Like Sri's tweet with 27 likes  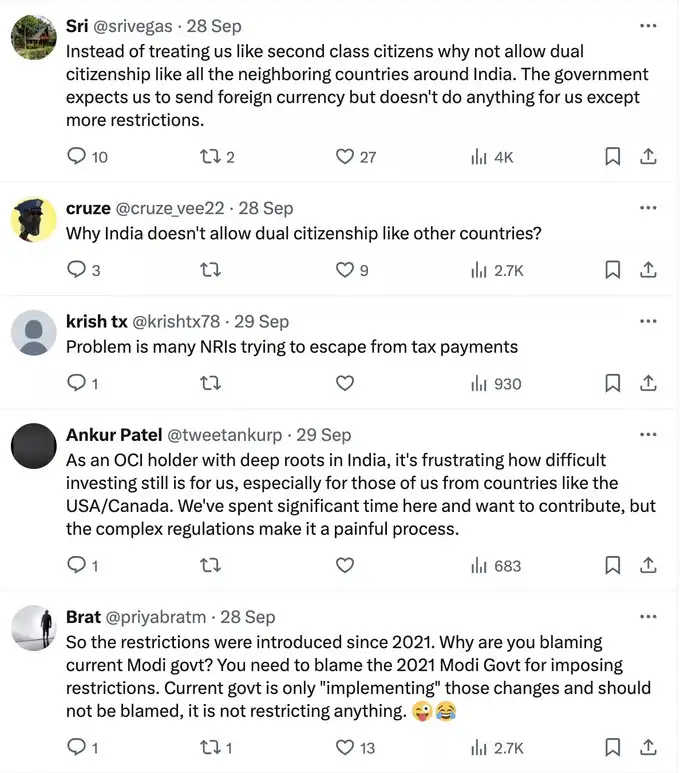point(345,156)
